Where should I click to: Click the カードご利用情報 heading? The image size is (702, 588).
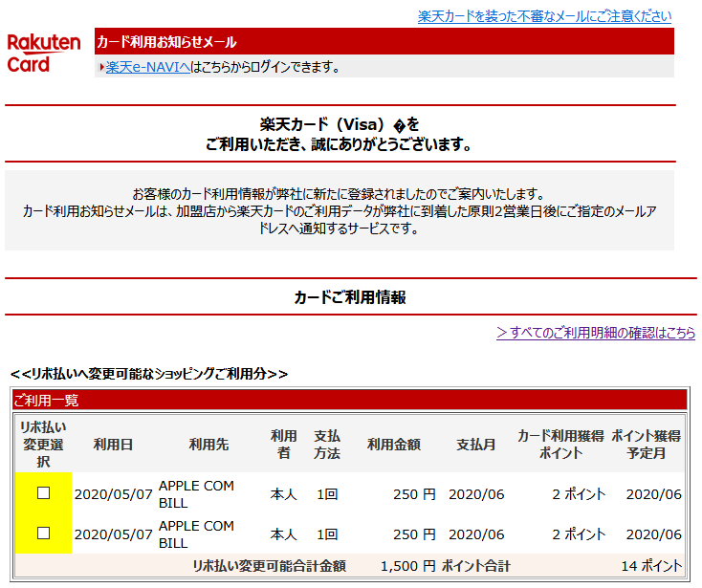[x=350, y=297]
